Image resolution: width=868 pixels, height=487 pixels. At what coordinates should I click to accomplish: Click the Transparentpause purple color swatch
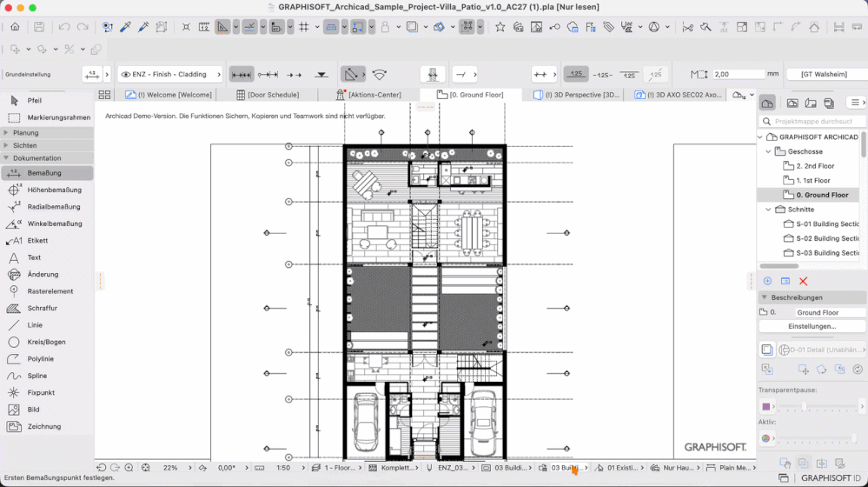(x=766, y=407)
